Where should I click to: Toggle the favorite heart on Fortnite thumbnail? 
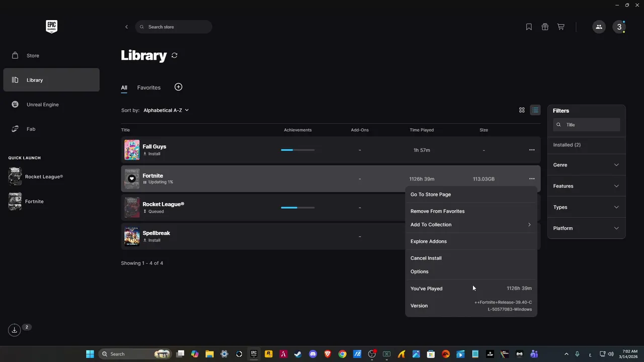[132, 178]
